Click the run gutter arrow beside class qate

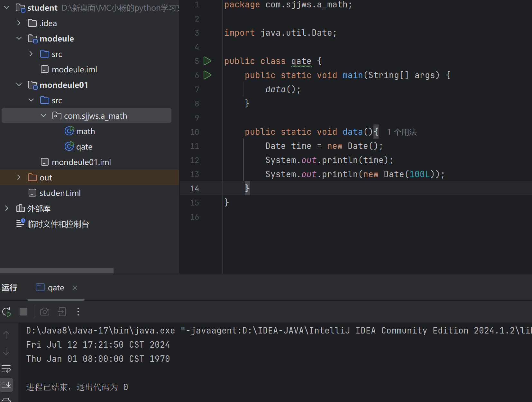tap(207, 61)
